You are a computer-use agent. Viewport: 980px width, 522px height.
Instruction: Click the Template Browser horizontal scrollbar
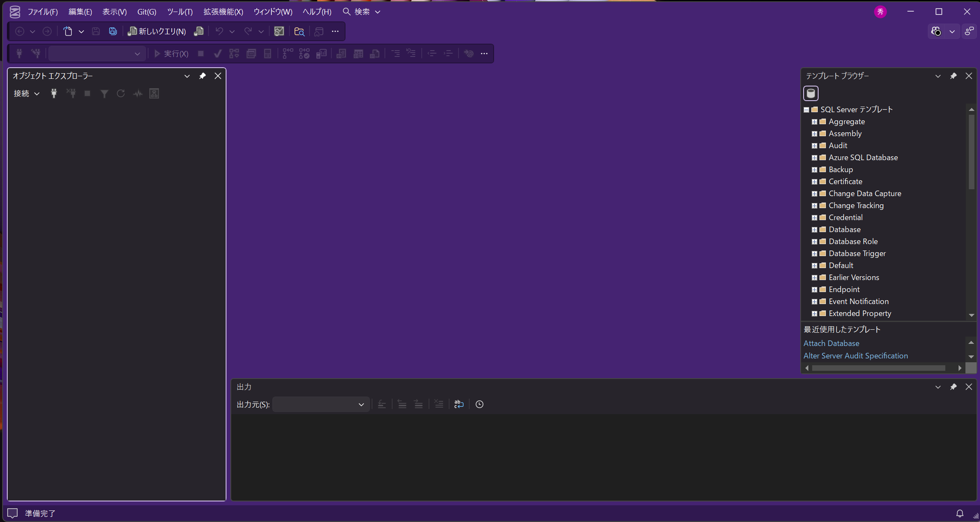878,368
